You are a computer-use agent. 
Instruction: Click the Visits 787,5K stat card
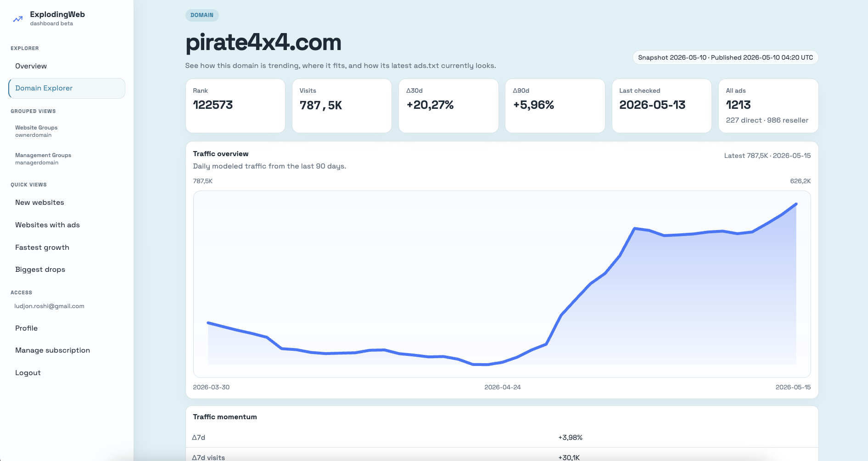tap(342, 106)
